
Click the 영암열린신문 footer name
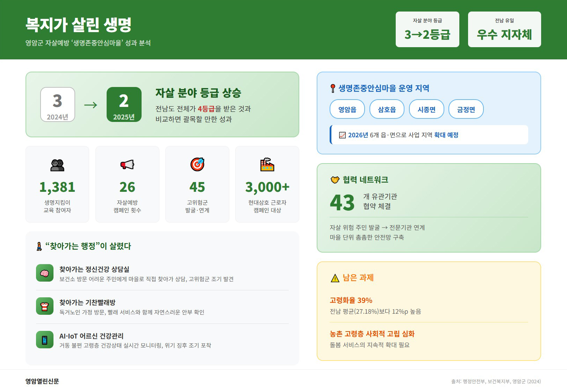pyautogui.click(x=42, y=381)
